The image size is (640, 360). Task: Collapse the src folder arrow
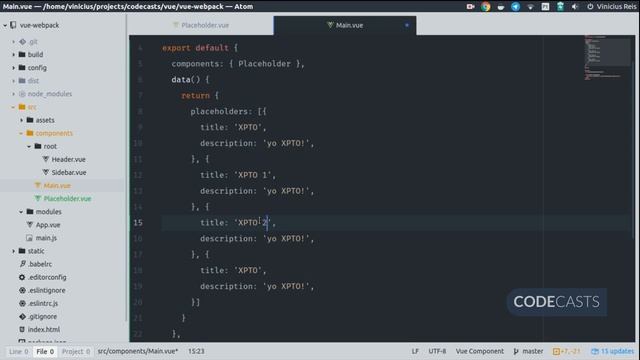coord(13,107)
